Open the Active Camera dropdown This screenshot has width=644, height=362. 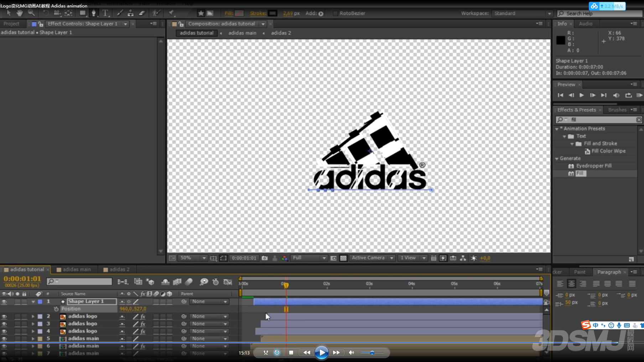pyautogui.click(x=372, y=258)
